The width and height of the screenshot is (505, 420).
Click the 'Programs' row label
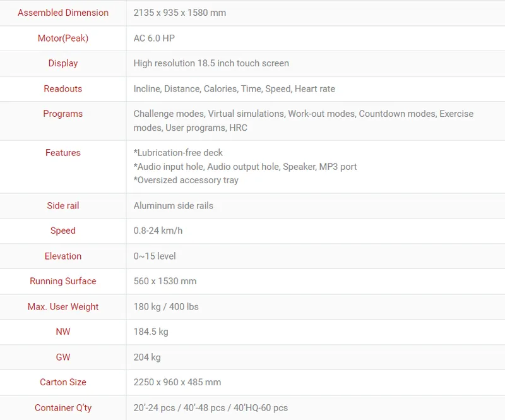(63, 114)
